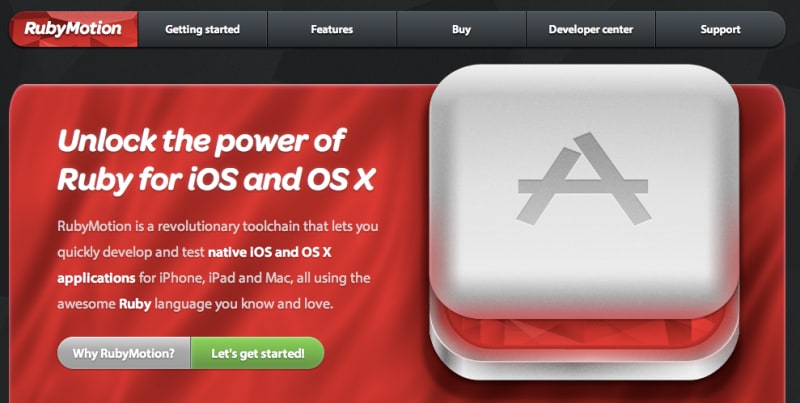This screenshot has height=403, width=800.
Task: Click the bold 'native iOS and OS X' text
Action: (x=270, y=252)
